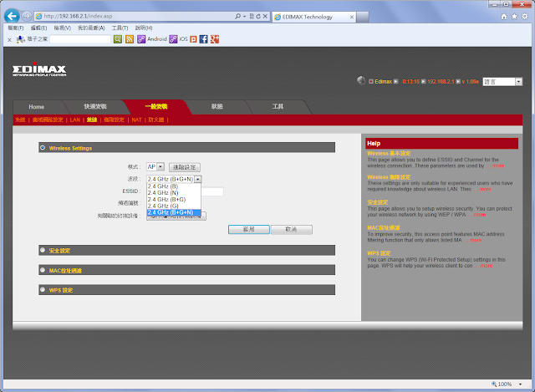The height and width of the screenshot is (392, 535).
Task: Click the 進階設定 button next to AP
Action: (x=185, y=167)
